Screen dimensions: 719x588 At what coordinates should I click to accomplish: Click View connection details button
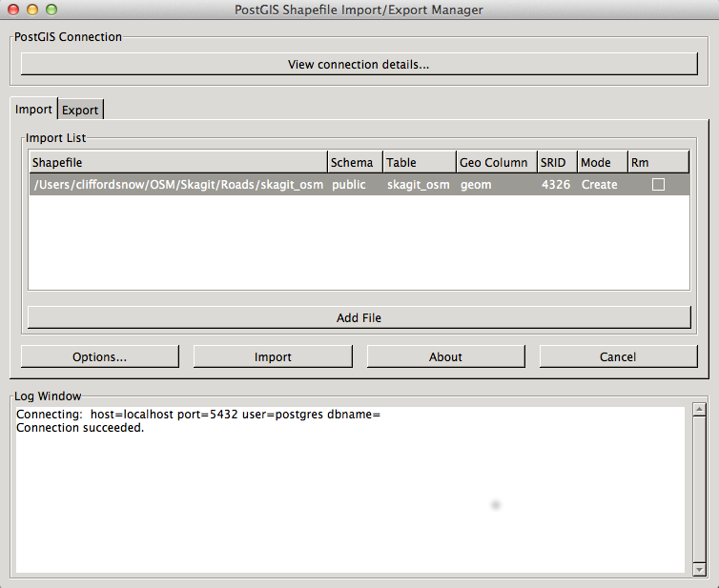359,65
